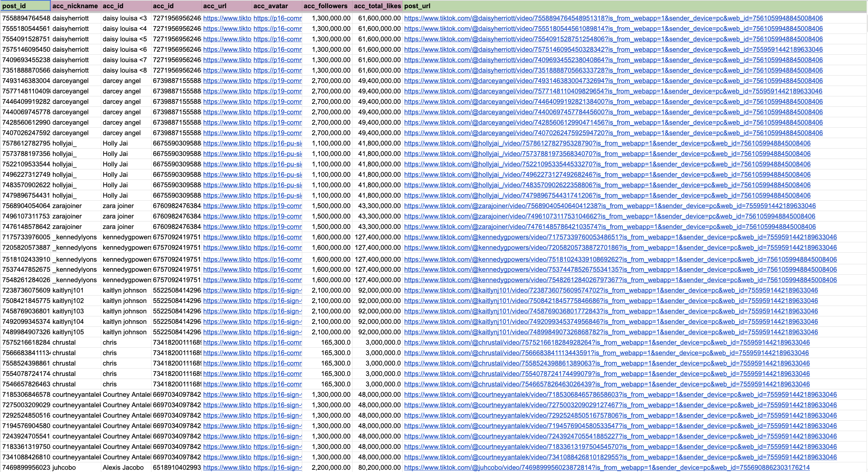
Task: Click acc_avatar link in juhcobo row
Action: coord(277,468)
